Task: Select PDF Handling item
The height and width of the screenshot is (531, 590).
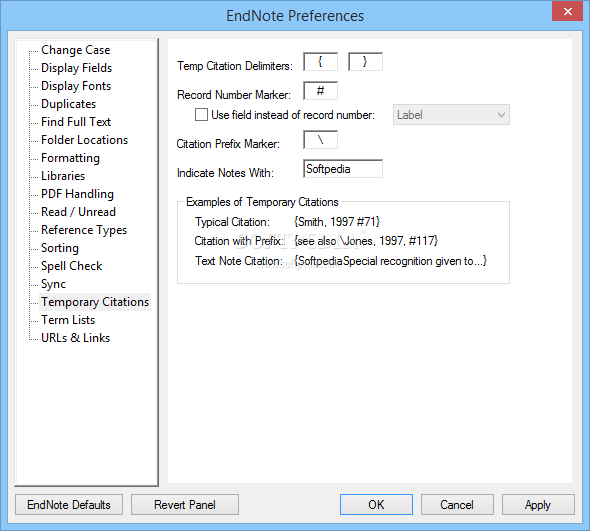Action: [78, 194]
